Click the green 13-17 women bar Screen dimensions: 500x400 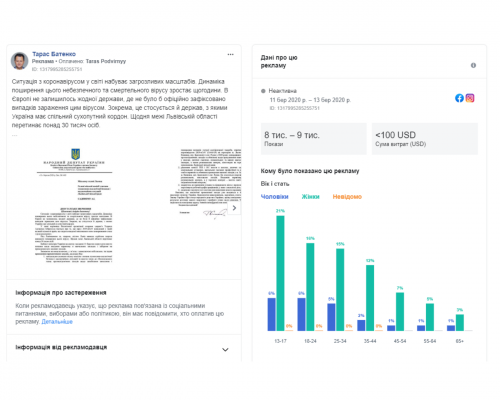(x=280, y=273)
